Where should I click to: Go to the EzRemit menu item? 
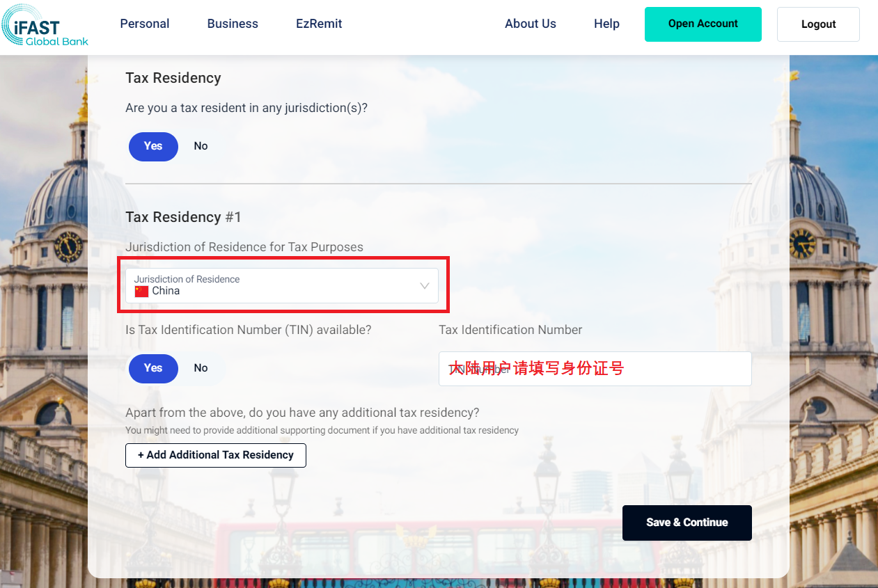(319, 24)
